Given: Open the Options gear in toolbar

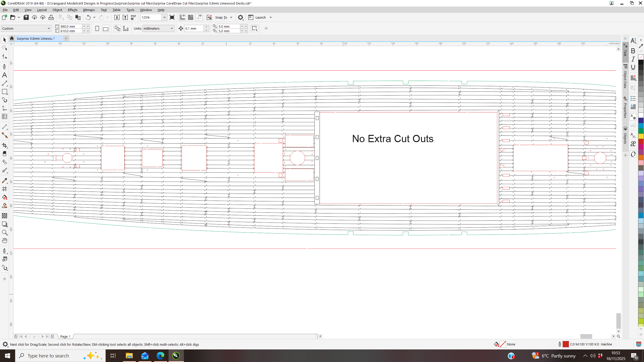Looking at the screenshot, I should pos(240,17).
